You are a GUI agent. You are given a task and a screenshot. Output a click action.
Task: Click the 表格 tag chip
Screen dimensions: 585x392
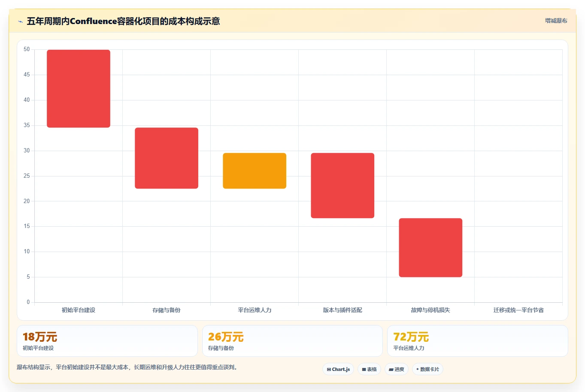click(x=369, y=369)
